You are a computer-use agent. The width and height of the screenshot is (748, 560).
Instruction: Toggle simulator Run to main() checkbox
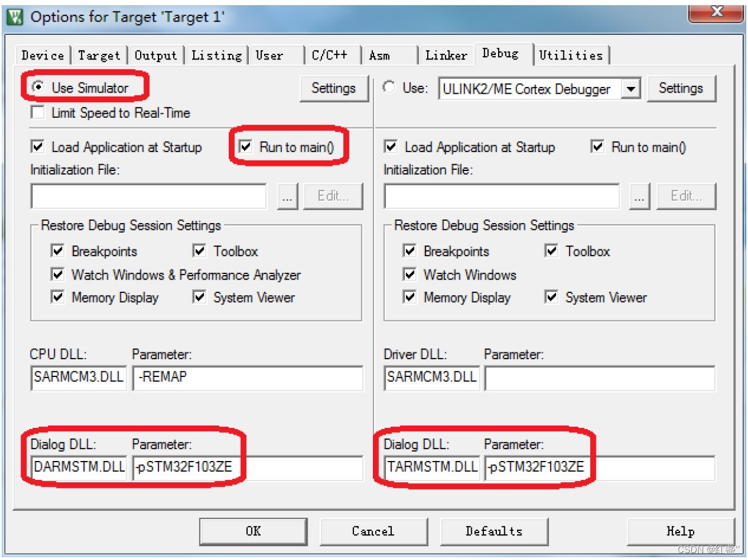246,146
